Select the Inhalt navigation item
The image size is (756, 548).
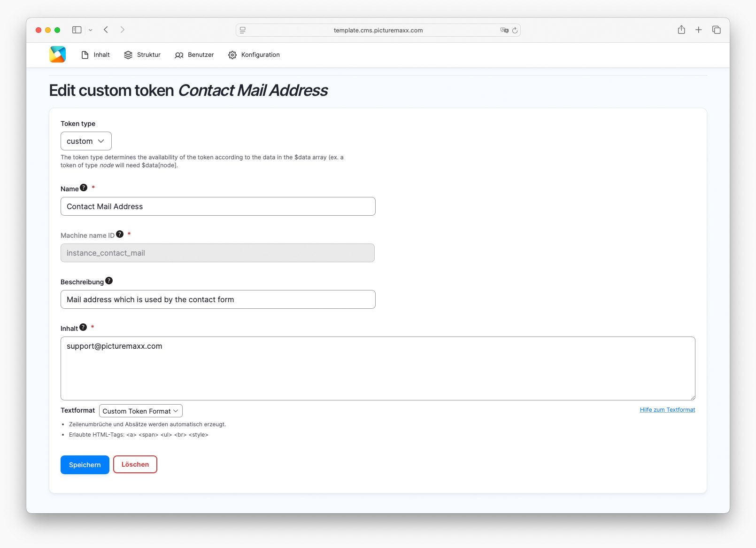click(101, 55)
